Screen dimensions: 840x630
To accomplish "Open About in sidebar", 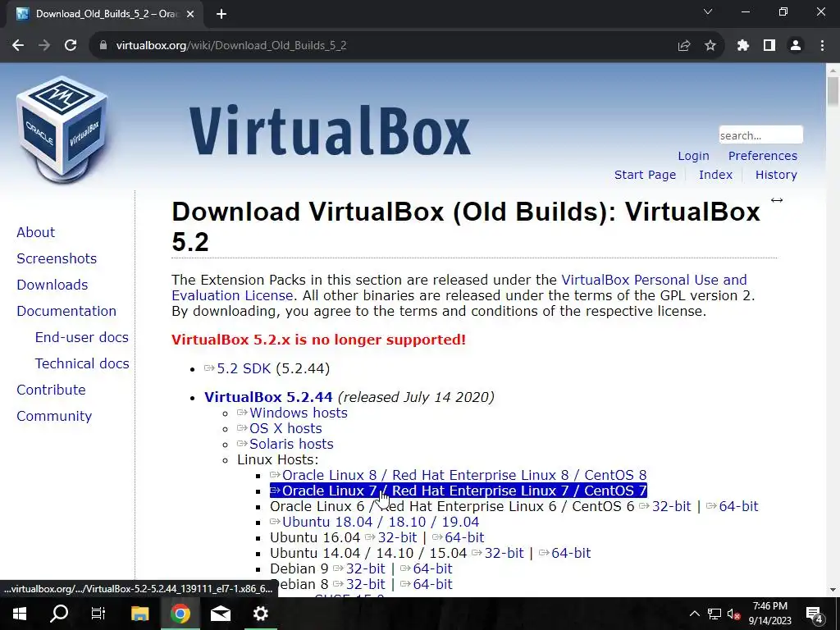I will [x=35, y=232].
